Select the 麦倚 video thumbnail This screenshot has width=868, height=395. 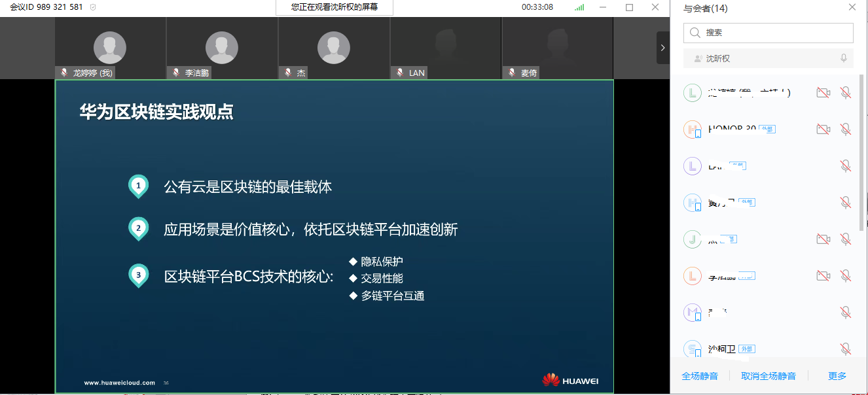pos(558,48)
